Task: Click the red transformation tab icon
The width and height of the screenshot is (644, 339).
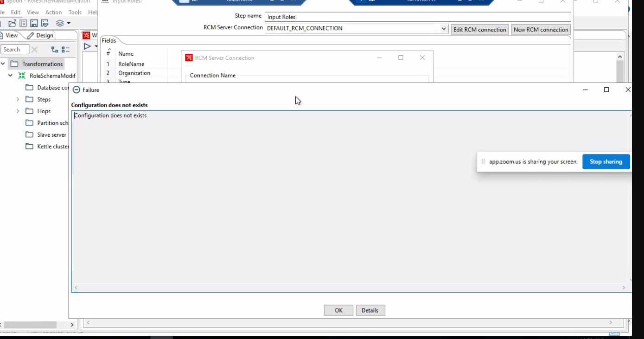Action: tap(86, 35)
